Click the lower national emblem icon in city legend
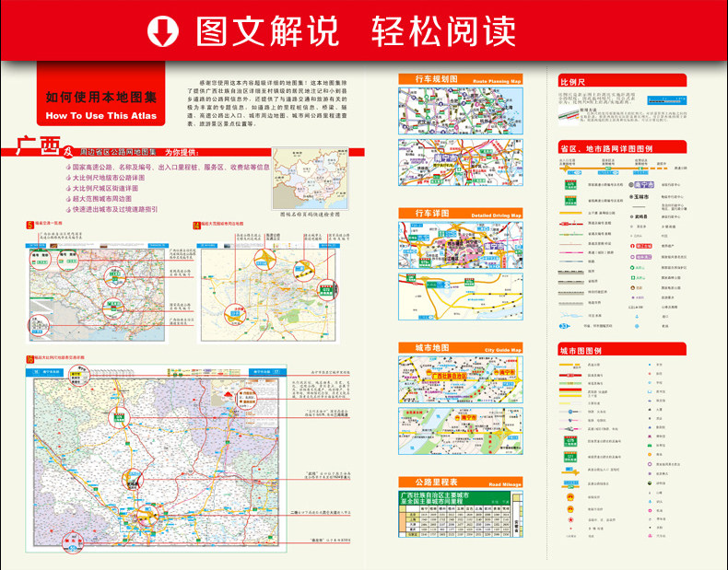The image size is (728, 570). [x=570, y=509]
